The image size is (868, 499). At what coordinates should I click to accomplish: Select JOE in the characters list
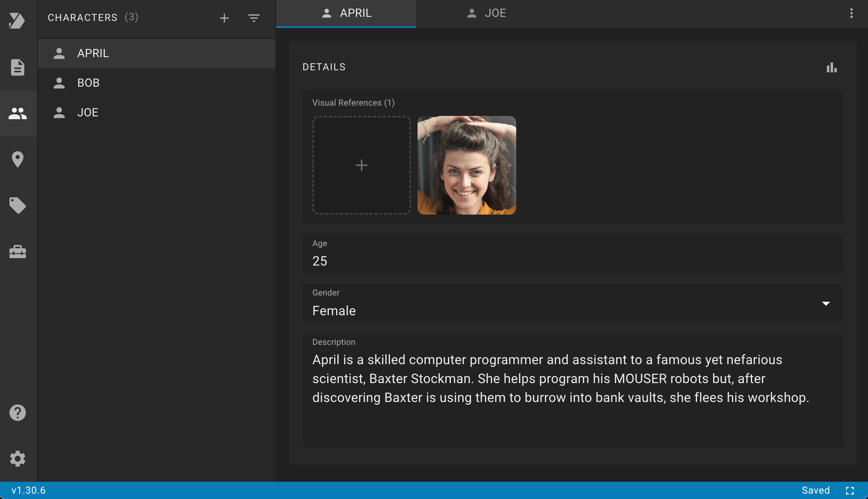88,113
